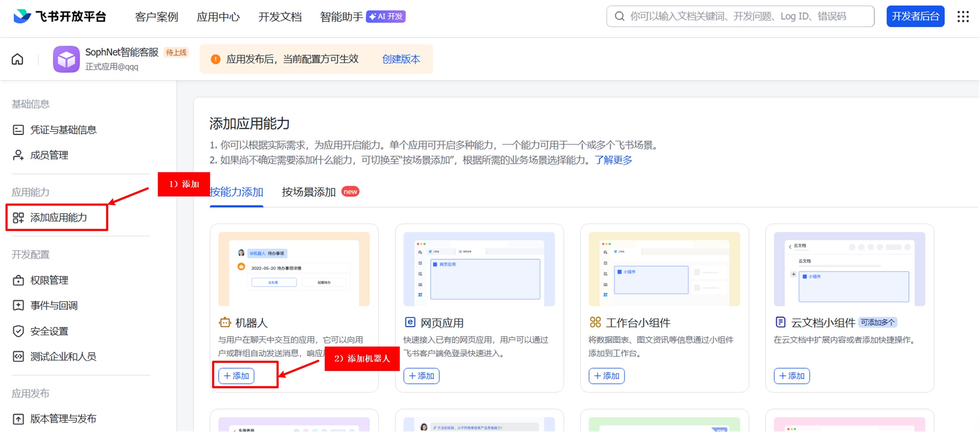Image resolution: width=980 pixels, height=432 pixels.
Task: Open 凭证与基础信息 in the sidebar
Action: click(x=63, y=130)
